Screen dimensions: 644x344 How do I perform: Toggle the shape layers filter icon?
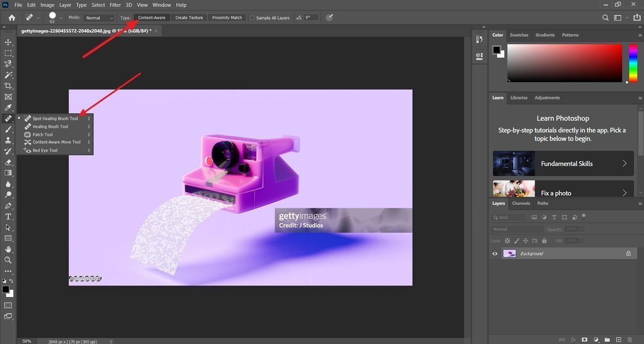click(564, 217)
